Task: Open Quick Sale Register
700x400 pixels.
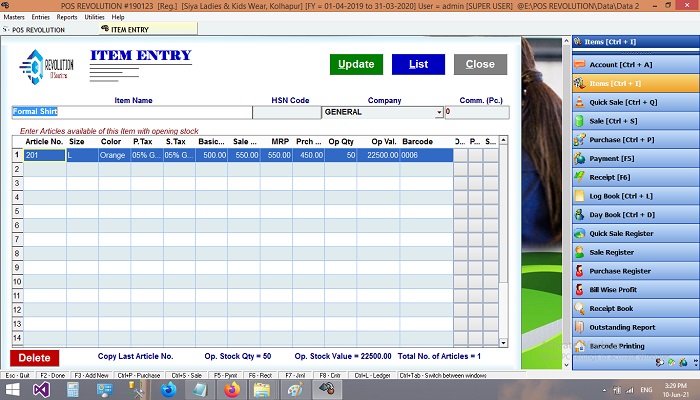Action: [x=636, y=233]
